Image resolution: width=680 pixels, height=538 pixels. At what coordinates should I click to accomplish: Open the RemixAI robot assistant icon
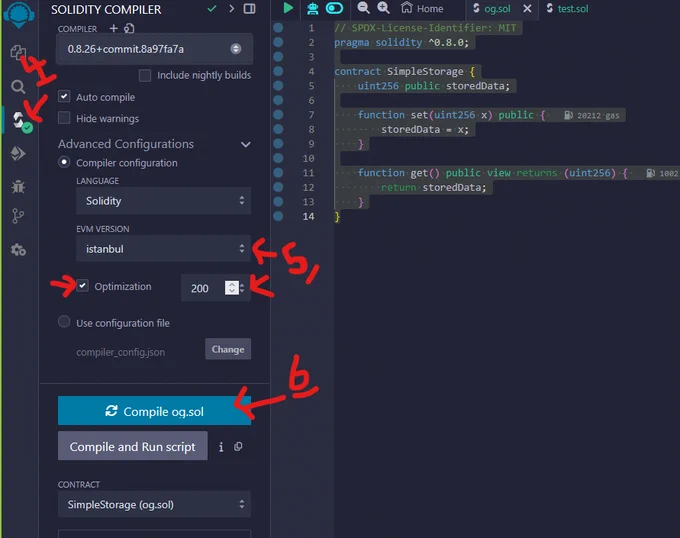pyautogui.click(x=312, y=8)
